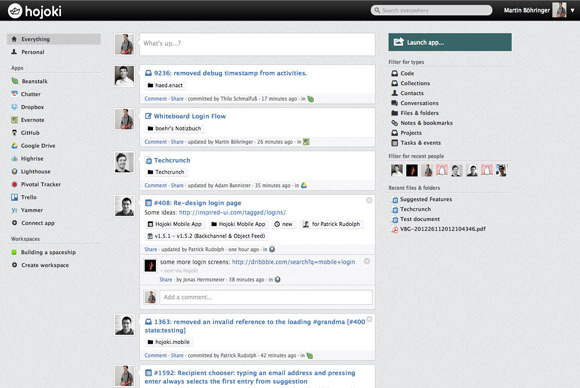Open the Trello app entry

[x=24, y=197]
